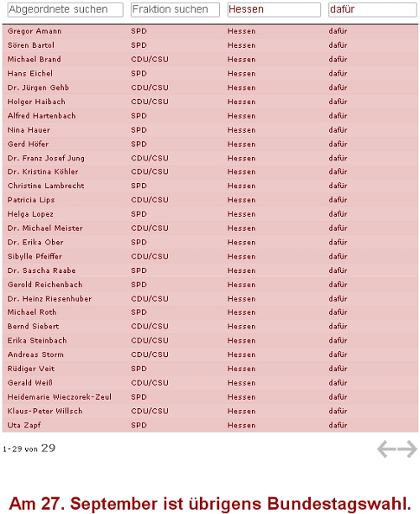Click the Bundestagswahl 27. September headline
420x514 pixels.
tap(210, 504)
